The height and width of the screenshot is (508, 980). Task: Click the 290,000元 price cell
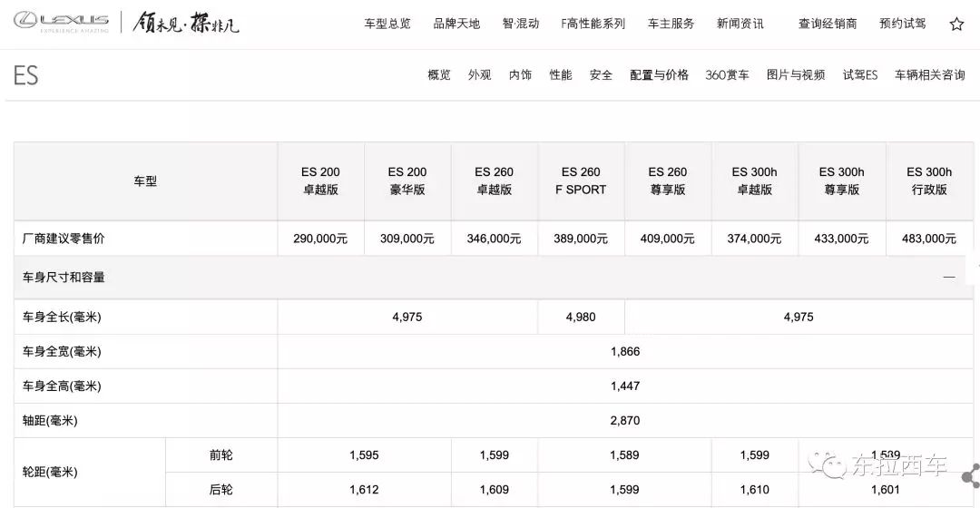coord(320,239)
